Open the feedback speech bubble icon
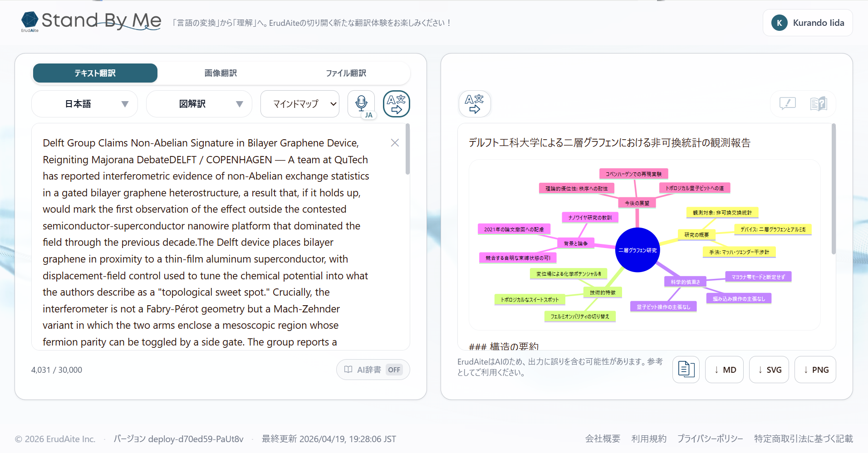This screenshot has width=868, height=453. pos(786,103)
